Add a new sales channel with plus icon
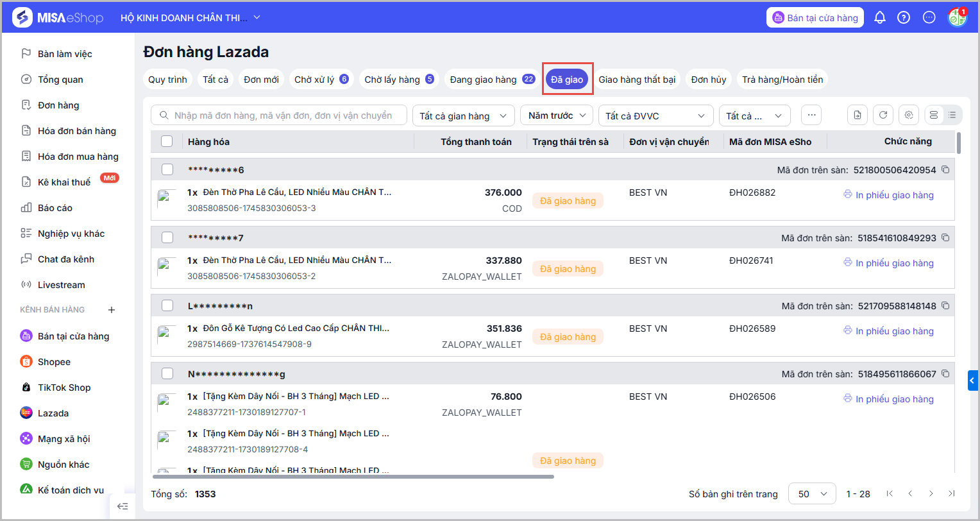Image resolution: width=980 pixels, height=521 pixels. [112, 310]
